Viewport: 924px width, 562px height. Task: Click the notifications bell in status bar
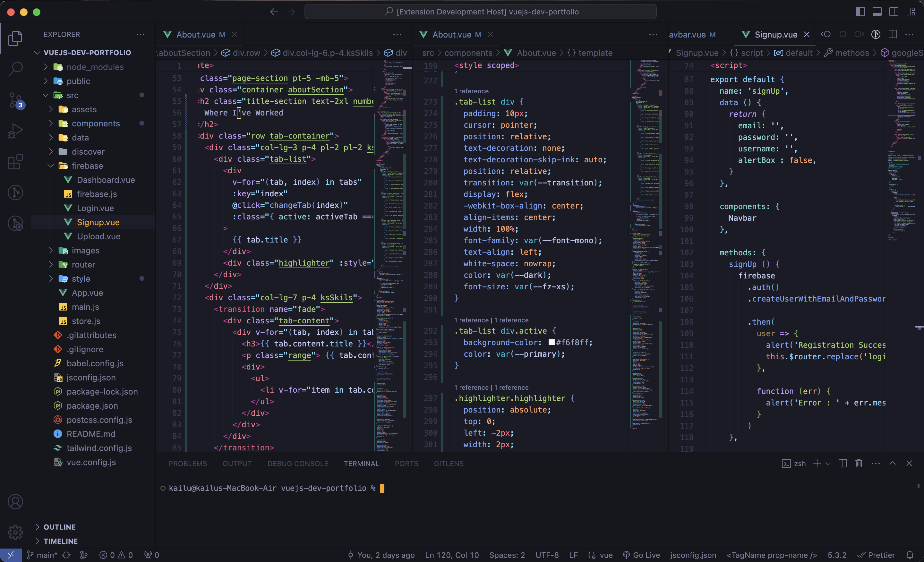910,555
